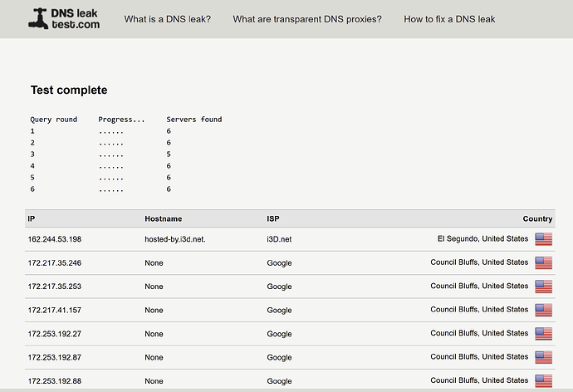The image size is (573, 392).
Task: Go to "How to fix a DNS leak"
Action: (449, 19)
